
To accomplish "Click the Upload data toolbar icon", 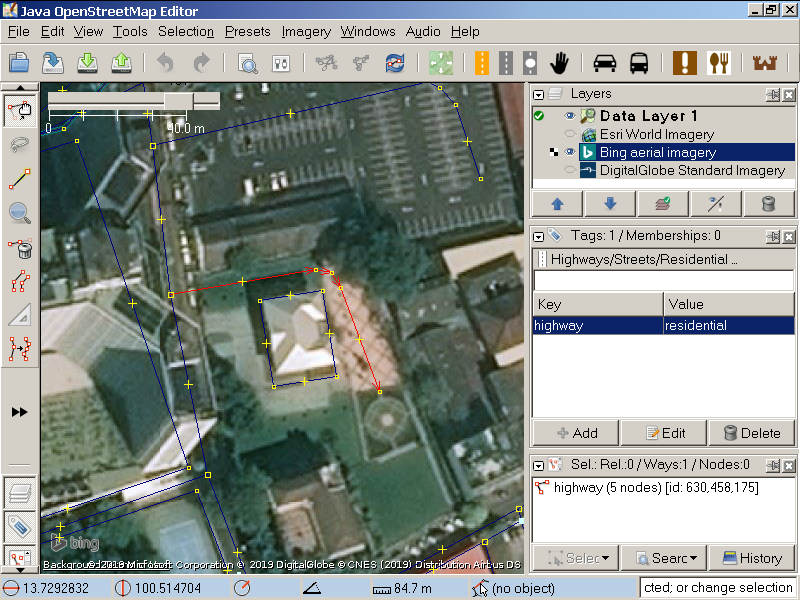I will coord(122,63).
